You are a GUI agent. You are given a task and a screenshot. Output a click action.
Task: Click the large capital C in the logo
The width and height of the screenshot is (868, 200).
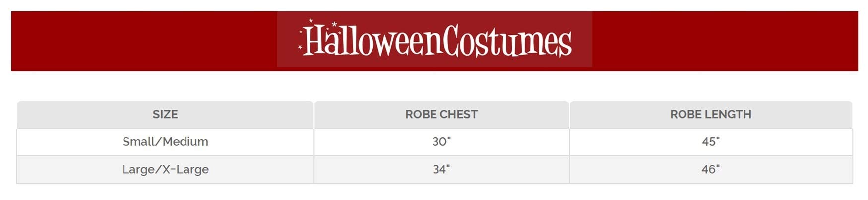tap(451, 41)
